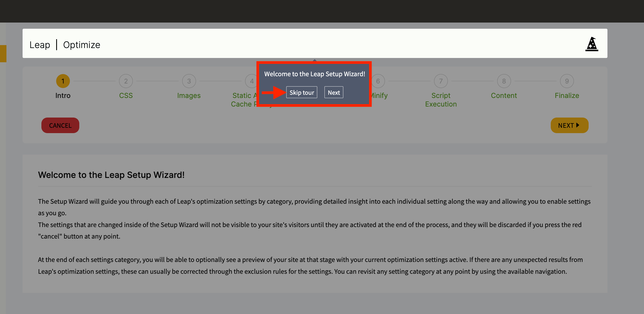Go to the Finalize step label
This screenshot has width=644, height=314.
click(567, 96)
